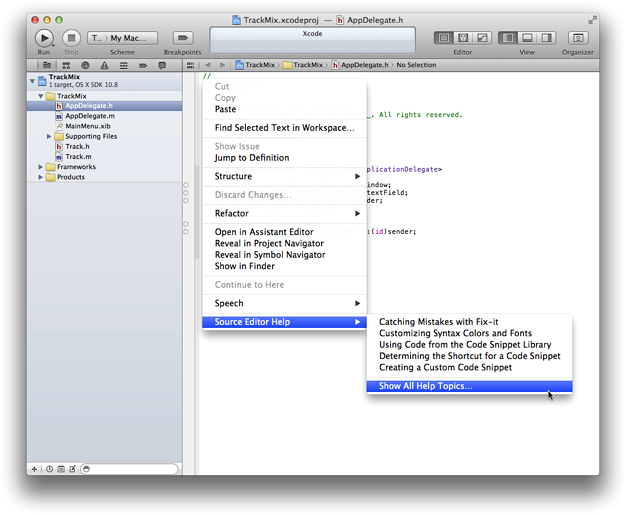Image resolution: width=626 pixels, height=515 pixels.
Task: Choose Paste from the context menu
Action: coord(284,109)
